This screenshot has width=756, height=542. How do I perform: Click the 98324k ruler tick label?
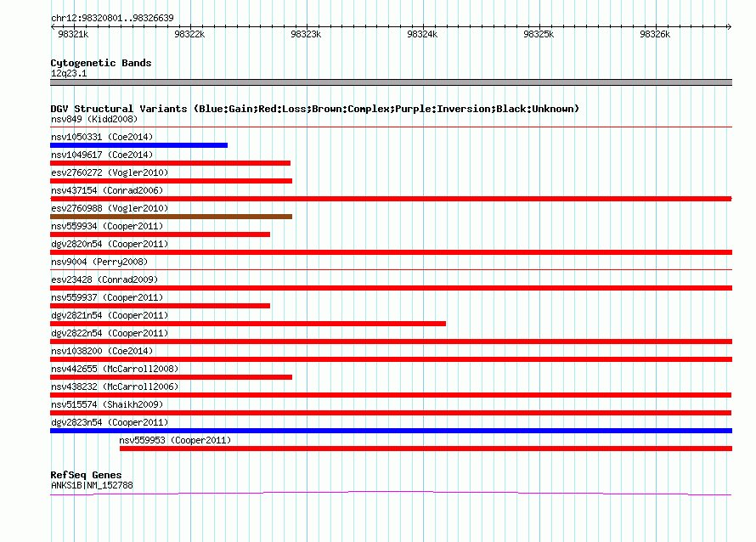click(422, 34)
